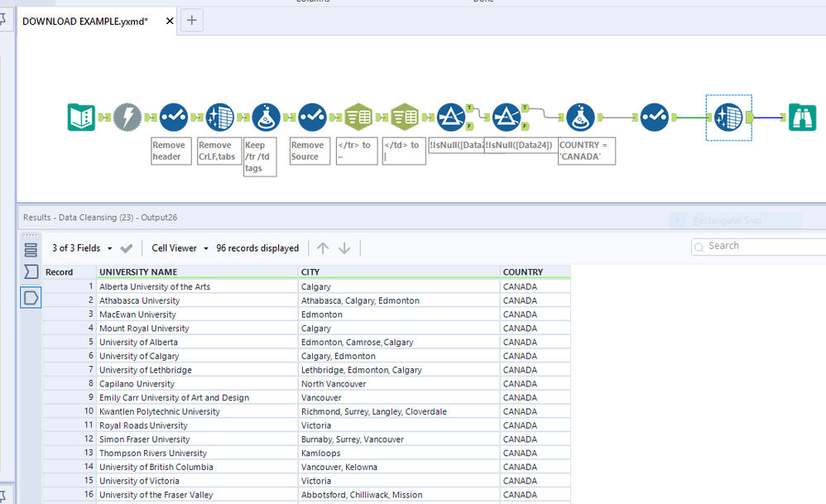Click the 'Keep /tr /td tags' Formula tool

[x=265, y=118]
